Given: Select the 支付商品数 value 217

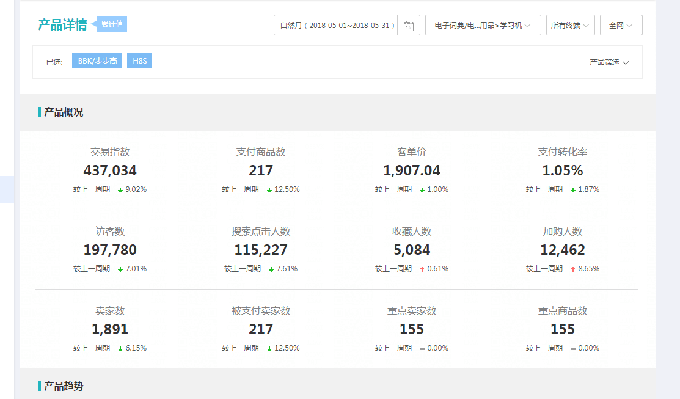Looking at the screenshot, I should point(261,170).
